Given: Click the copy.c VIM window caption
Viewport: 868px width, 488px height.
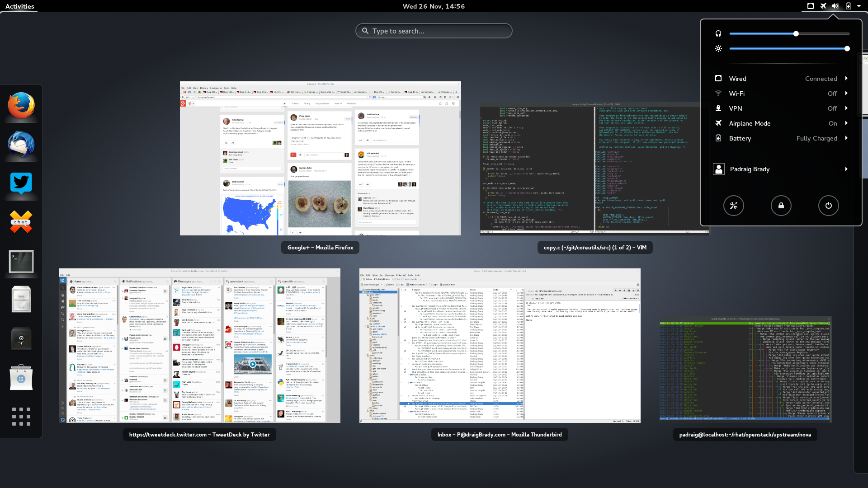Looking at the screenshot, I should pos(595,248).
